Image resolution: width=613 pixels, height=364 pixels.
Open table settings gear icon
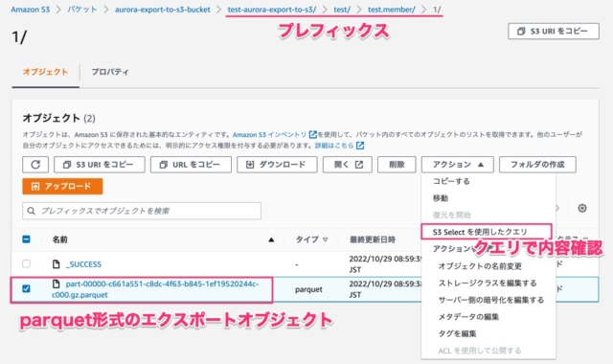pos(582,208)
